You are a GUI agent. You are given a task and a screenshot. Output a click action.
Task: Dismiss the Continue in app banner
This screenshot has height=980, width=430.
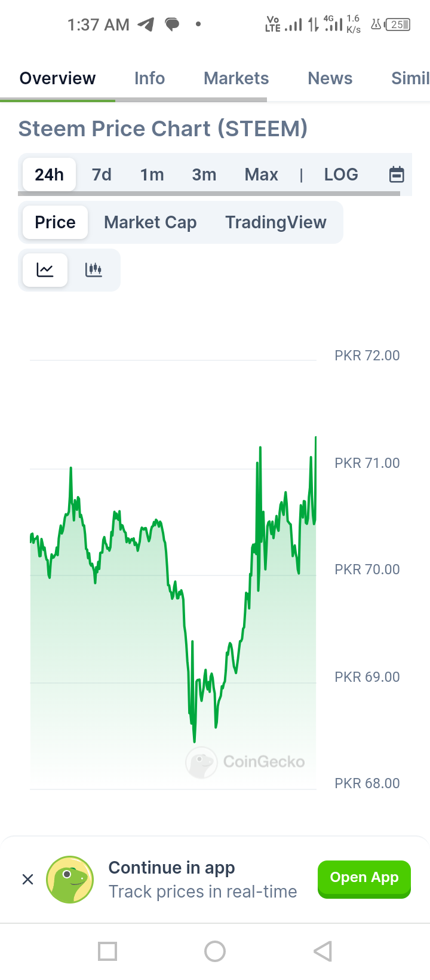click(27, 879)
